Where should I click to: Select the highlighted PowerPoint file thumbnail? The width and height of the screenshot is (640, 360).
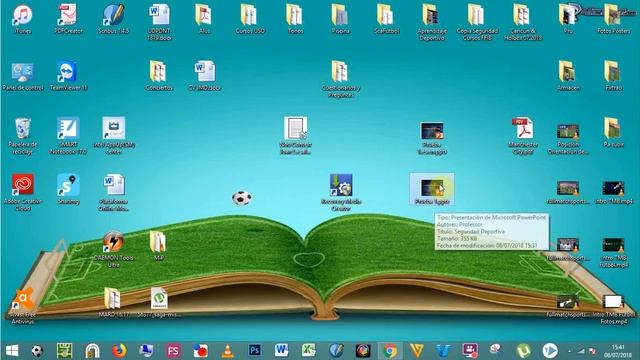click(x=432, y=188)
